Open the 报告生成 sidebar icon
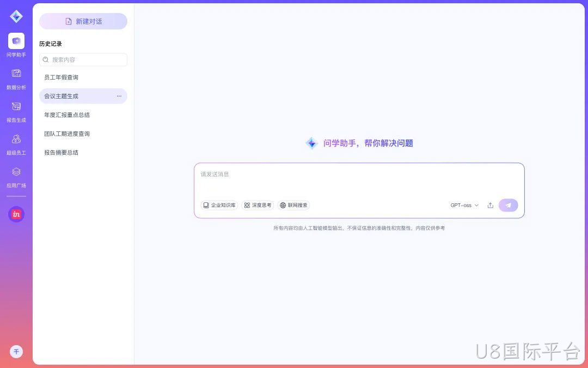This screenshot has width=588, height=368. coord(16,106)
